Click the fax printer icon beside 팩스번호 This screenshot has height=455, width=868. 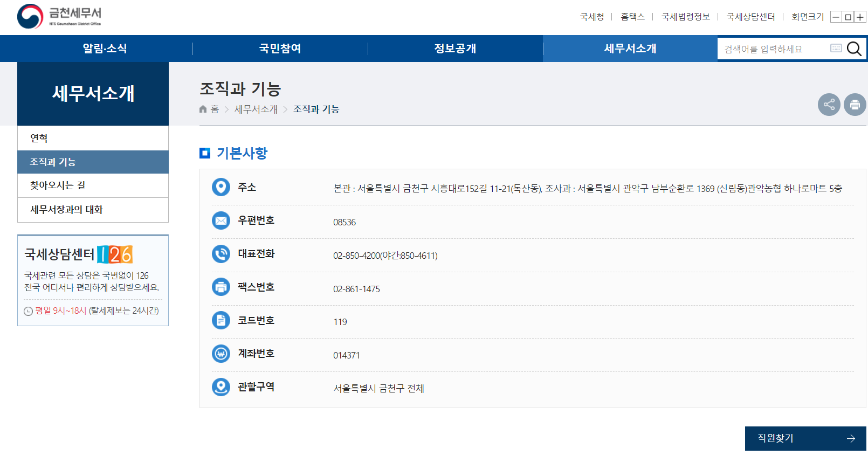click(x=221, y=287)
